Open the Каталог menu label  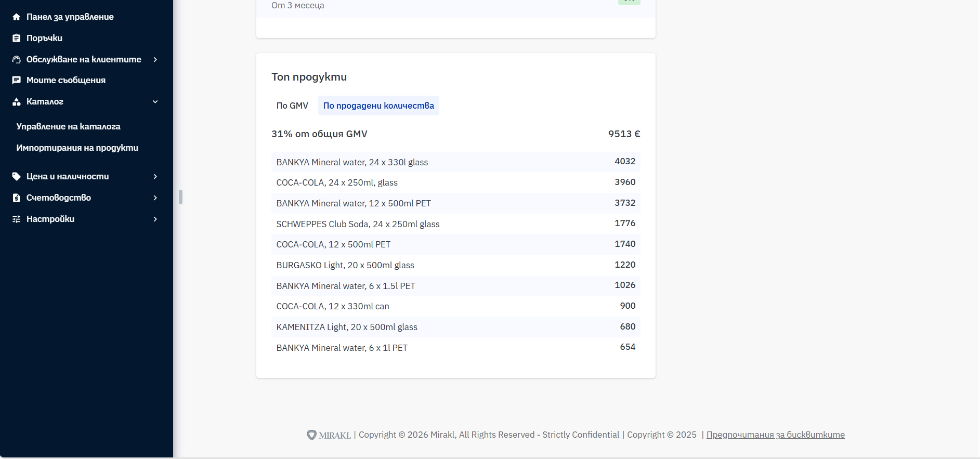point(45,101)
